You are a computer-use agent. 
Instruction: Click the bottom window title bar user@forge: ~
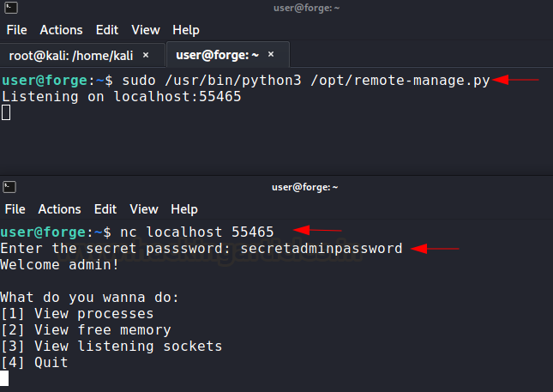304,187
